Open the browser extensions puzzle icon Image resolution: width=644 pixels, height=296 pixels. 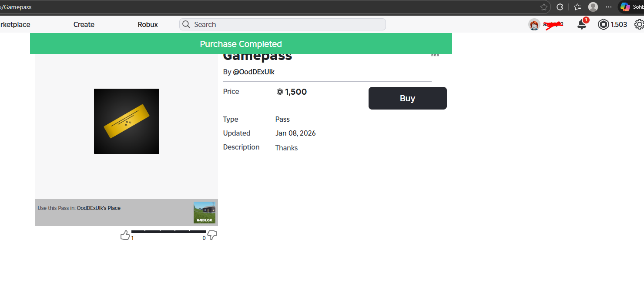pyautogui.click(x=560, y=7)
